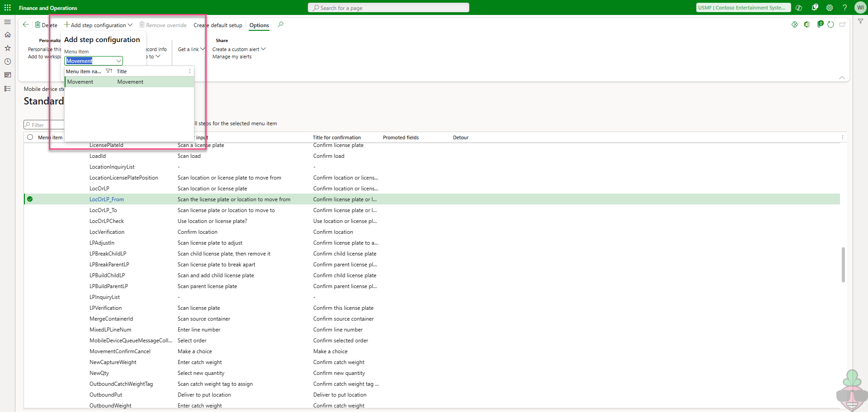Expand the Get a link dropdown
The image size is (868, 412).
click(203, 49)
